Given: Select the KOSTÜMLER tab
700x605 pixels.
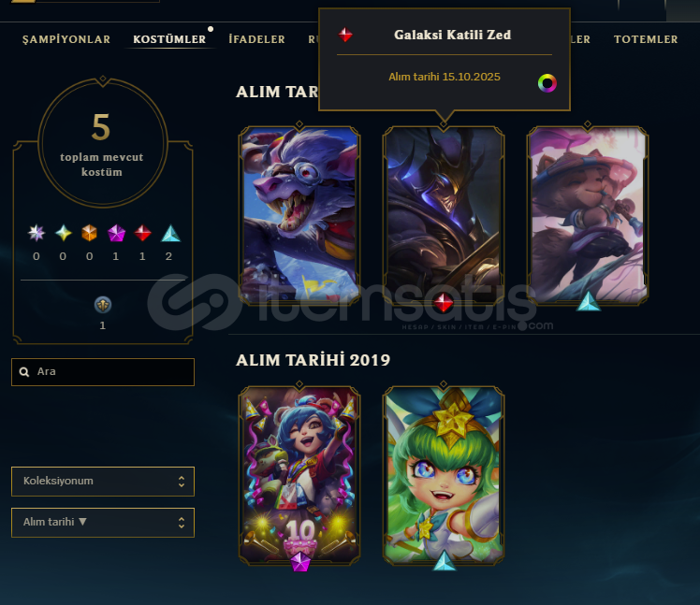Looking at the screenshot, I should click(169, 39).
